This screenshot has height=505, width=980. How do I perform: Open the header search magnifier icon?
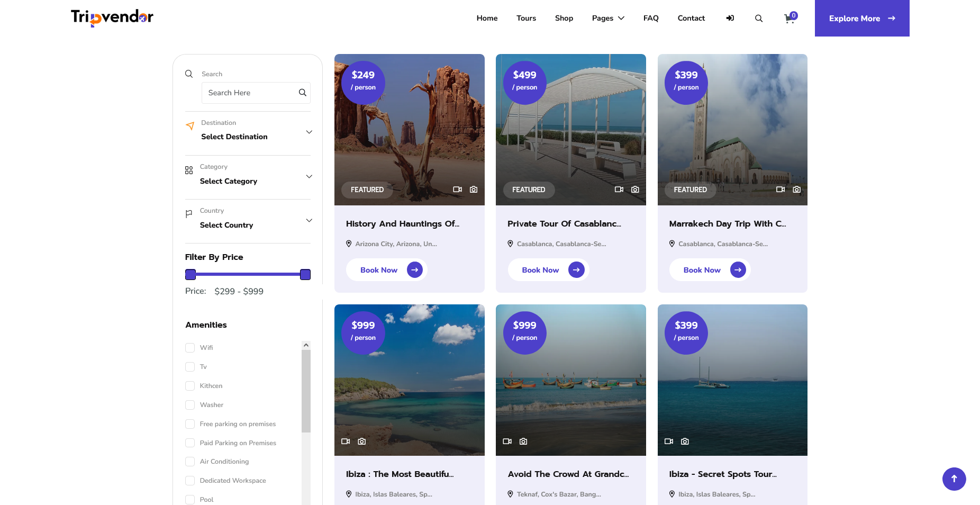pyautogui.click(x=759, y=19)
